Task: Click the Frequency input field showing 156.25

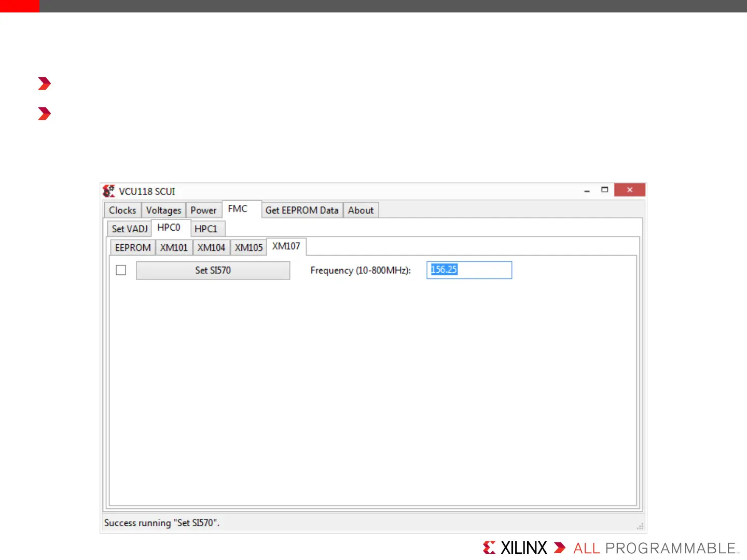Action: tap(469, 270)
